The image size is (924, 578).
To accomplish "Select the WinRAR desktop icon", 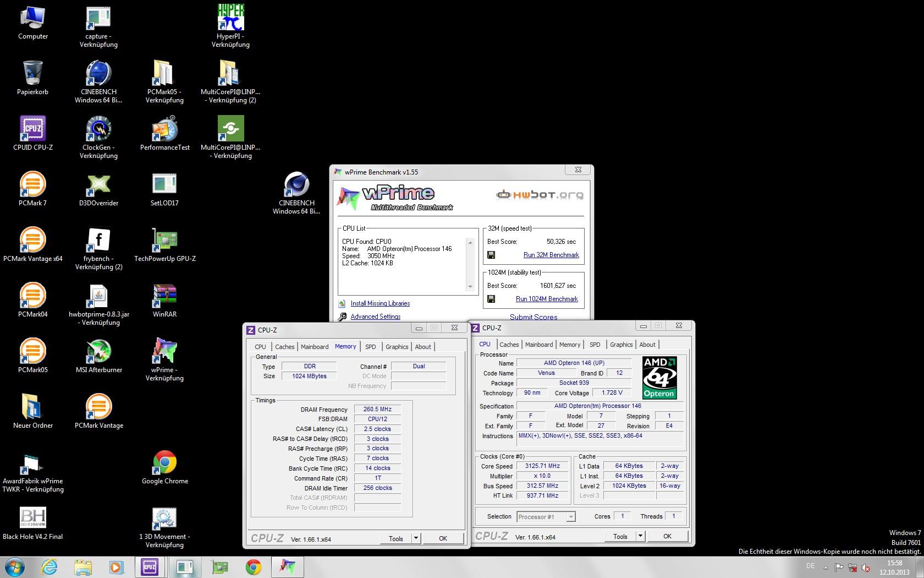I will pos(165,300).
